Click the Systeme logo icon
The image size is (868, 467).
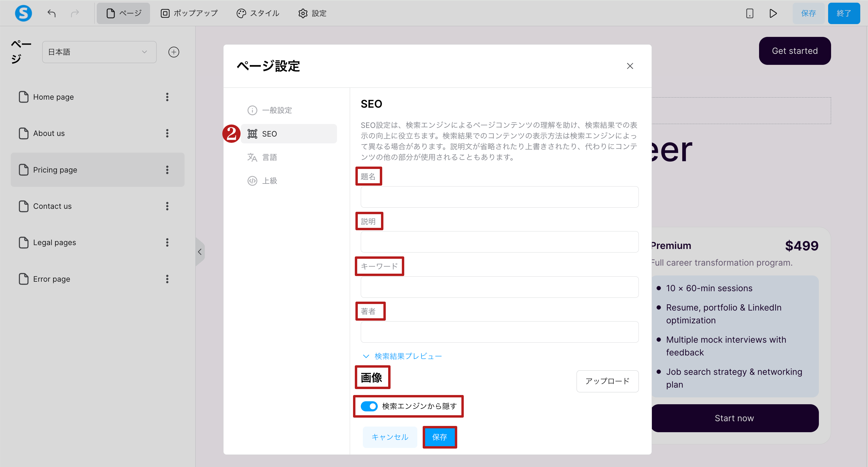point(23,13)
